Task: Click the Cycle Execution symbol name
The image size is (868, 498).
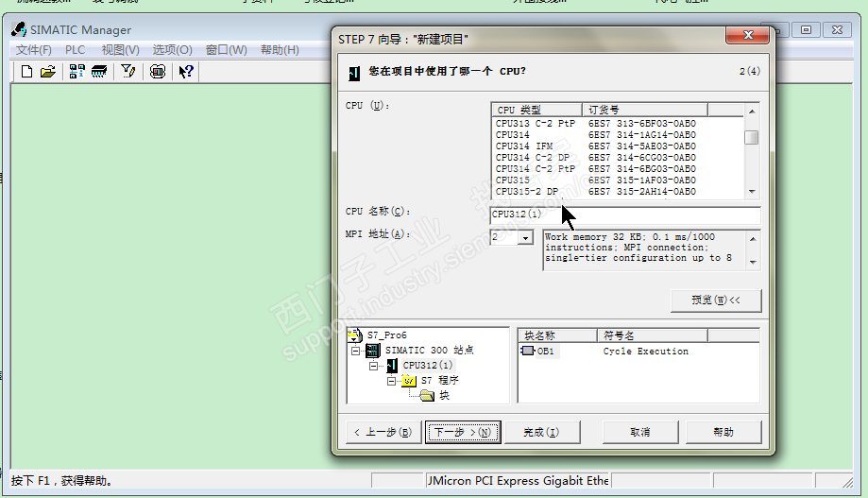Action: click(645, 352)
